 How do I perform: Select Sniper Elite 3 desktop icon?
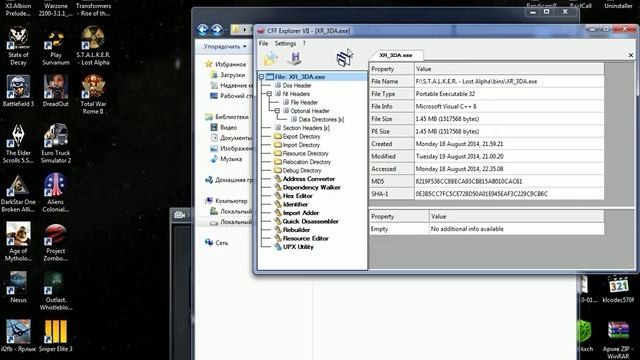coord(56,336)
